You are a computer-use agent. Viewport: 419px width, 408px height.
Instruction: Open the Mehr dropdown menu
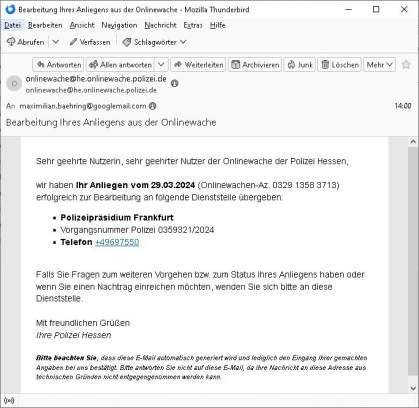380,65
